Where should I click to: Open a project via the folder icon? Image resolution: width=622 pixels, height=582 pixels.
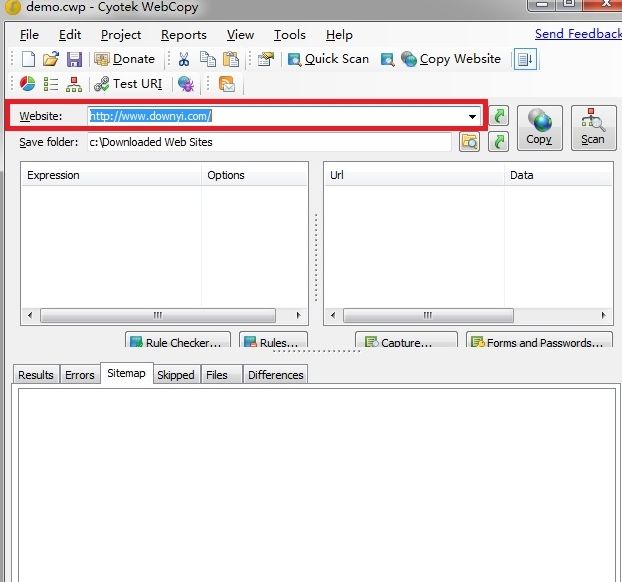(x=51, y=60)
